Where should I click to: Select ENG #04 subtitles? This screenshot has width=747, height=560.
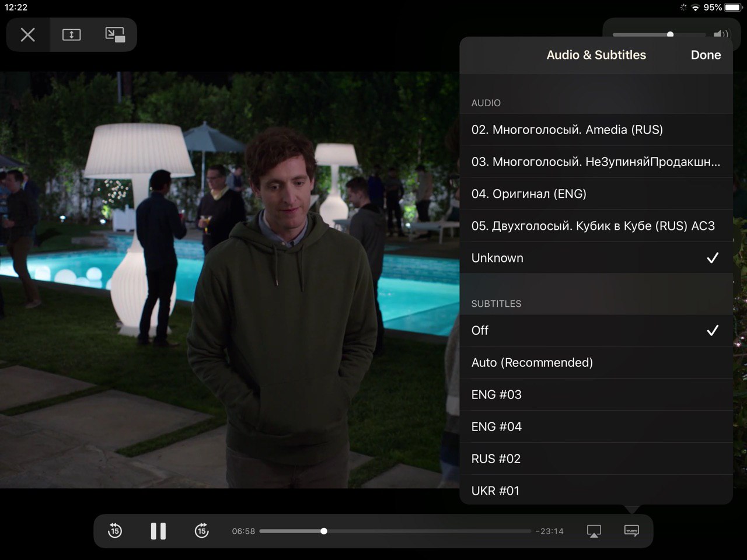click(x=596, y=426)
